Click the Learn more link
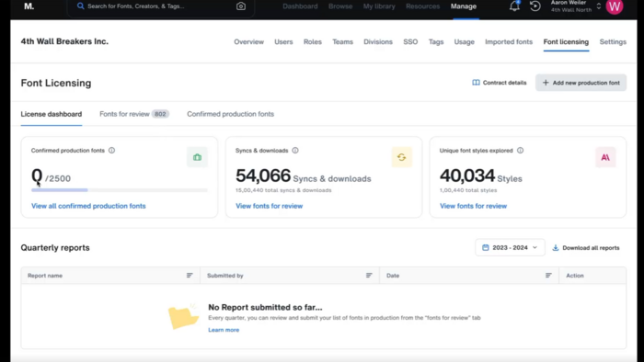Viewport: 644px width, 362px height. [x=224, y=330]
